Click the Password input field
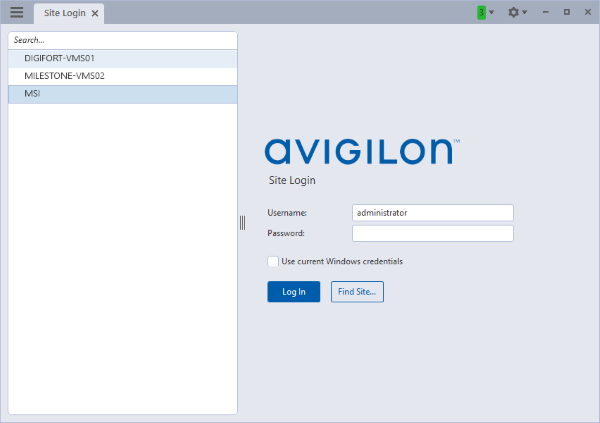This screenshot has height=423, width=600. coord(433,234)
